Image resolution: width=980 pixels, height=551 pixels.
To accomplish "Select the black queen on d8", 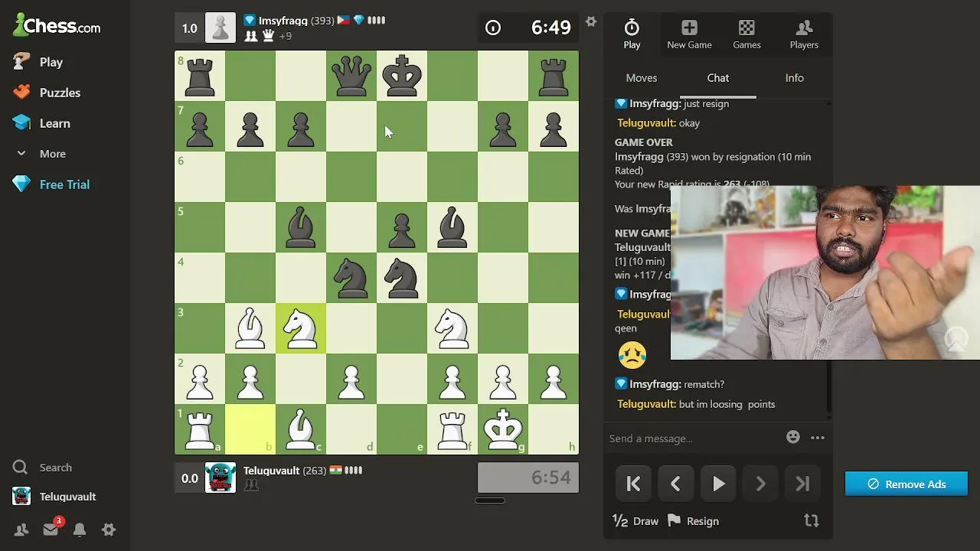I will (x=351, y=76).
